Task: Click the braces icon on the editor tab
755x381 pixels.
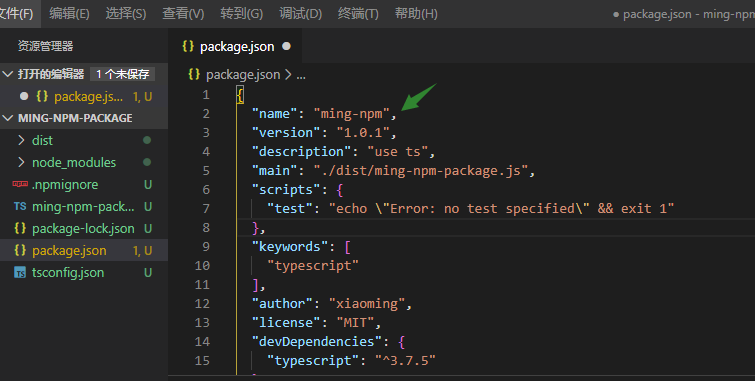Action: pos(188,46)
